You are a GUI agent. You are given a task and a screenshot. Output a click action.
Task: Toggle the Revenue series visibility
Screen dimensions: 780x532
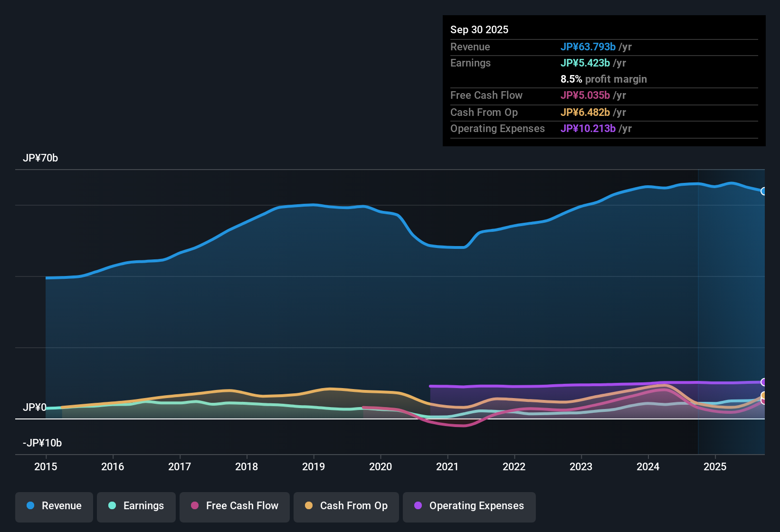tap(54, 506)
